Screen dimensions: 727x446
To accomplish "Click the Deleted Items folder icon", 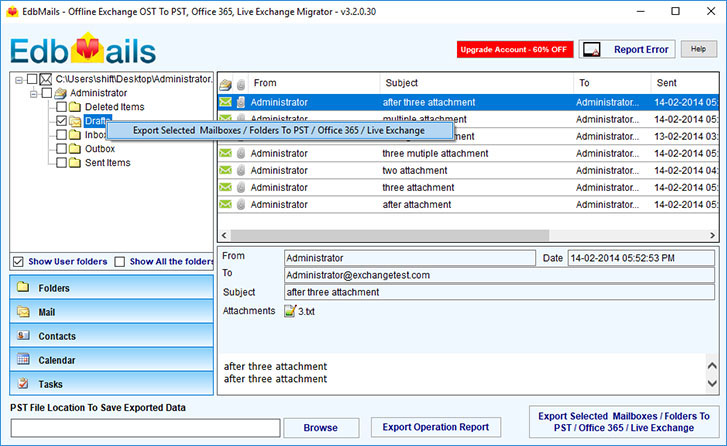I will pyautogui.click(x=75, y=107).
